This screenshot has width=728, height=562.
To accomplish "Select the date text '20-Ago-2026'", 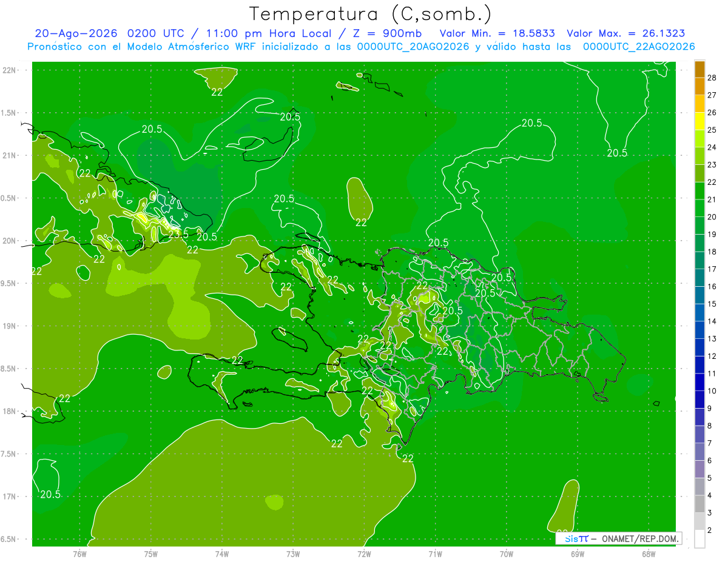I will 76,33.
